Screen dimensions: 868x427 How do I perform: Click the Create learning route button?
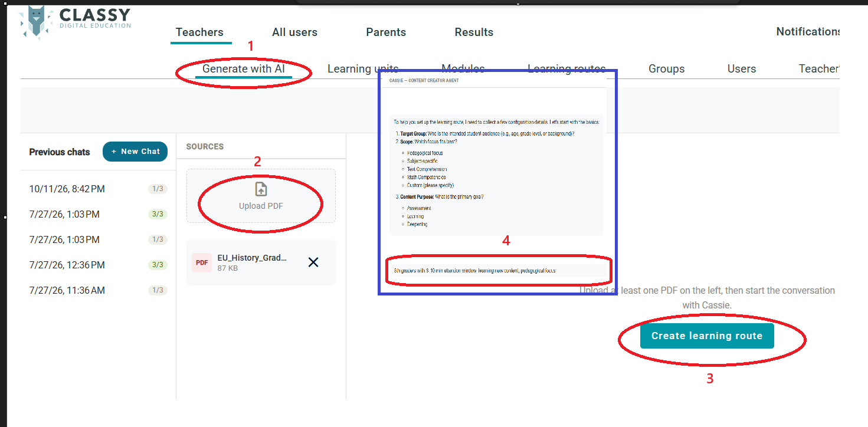[707, 336]
